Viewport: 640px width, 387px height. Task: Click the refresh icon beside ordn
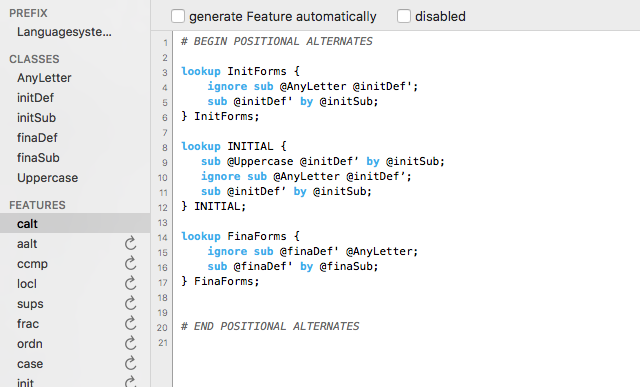pos(130,343)
